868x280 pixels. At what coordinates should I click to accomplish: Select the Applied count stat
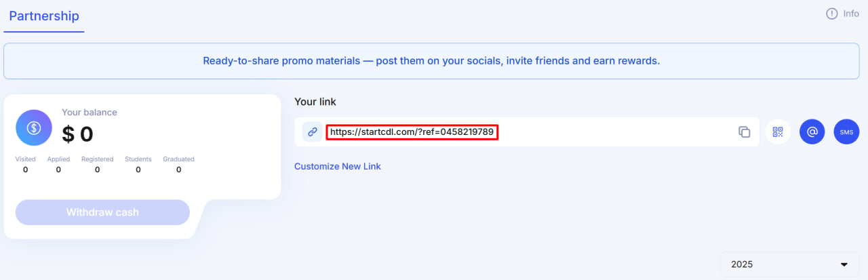coord(58,165)
